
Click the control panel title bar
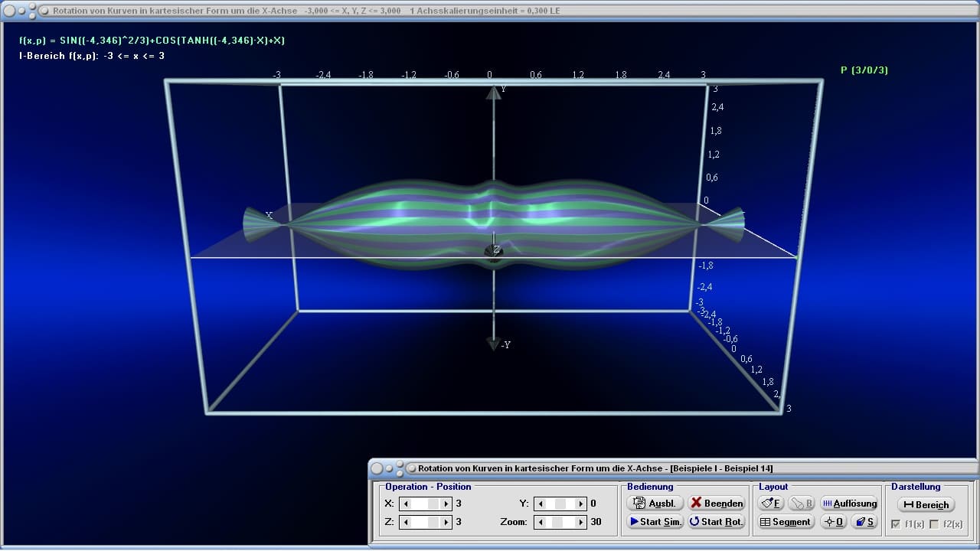pos(674,468)
